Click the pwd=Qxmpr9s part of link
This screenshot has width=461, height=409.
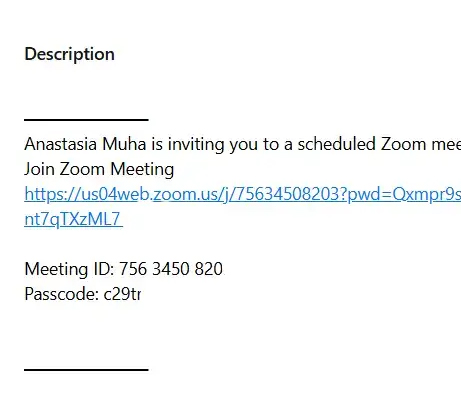click(404, 194)
